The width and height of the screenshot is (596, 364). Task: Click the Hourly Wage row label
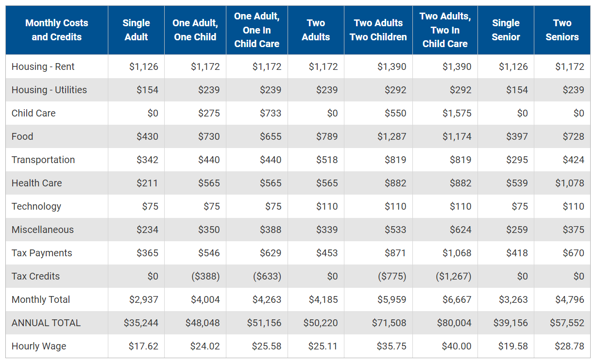click(x=39, y=346)
